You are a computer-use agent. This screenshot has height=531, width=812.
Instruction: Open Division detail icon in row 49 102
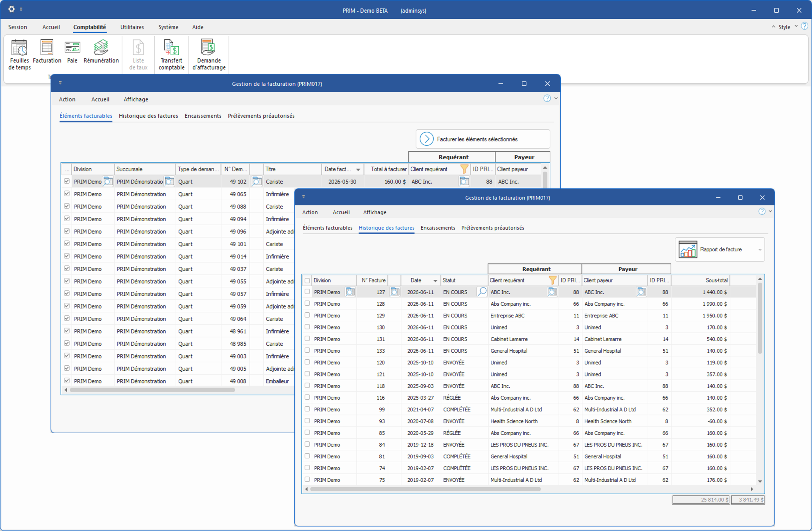[108, 181]
